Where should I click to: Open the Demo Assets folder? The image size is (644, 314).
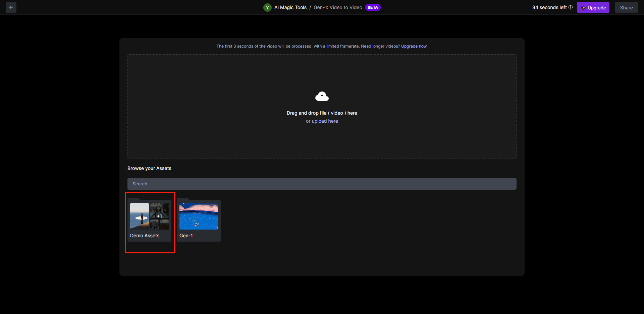tap(149, 220)
